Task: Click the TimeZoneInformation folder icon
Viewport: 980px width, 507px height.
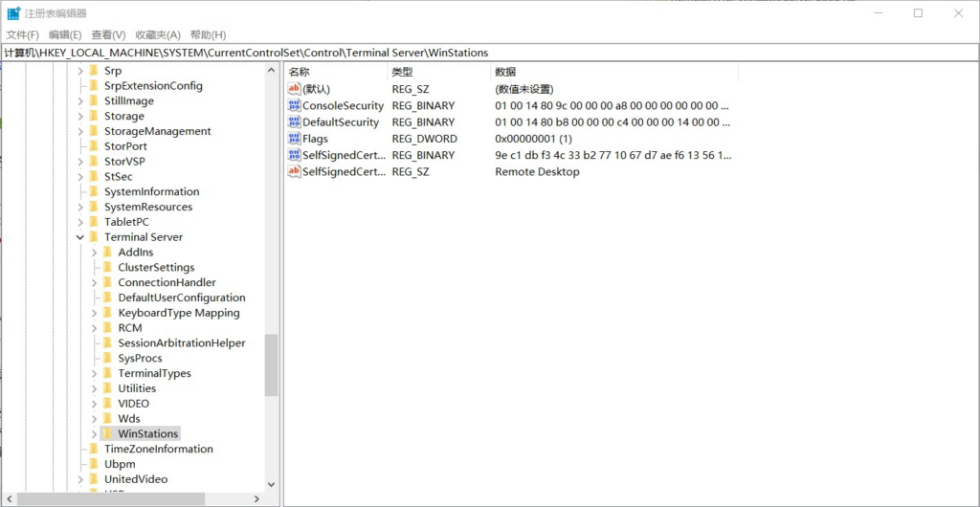Action: (94, 449)
